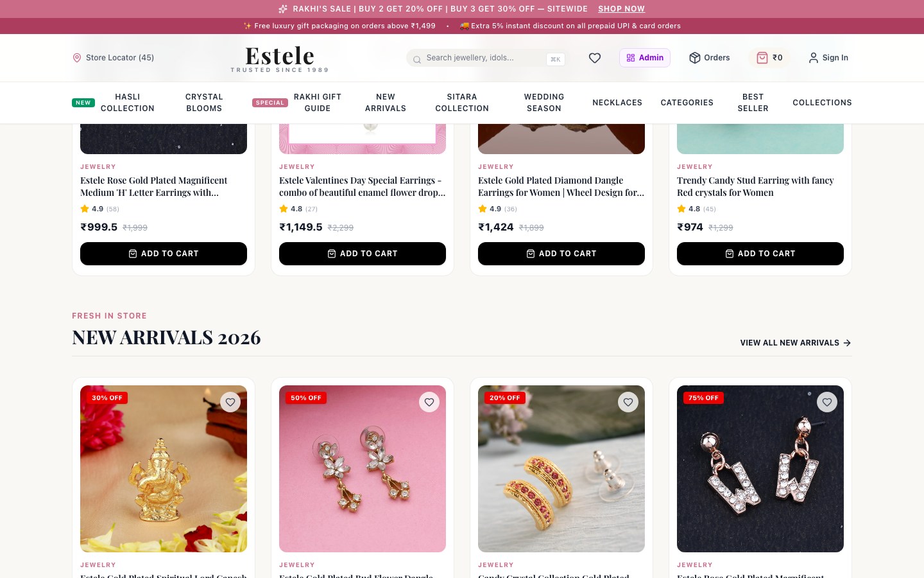Expand the Categories nav menu
This screenshot has width=924, height=578.
[687, 103]
